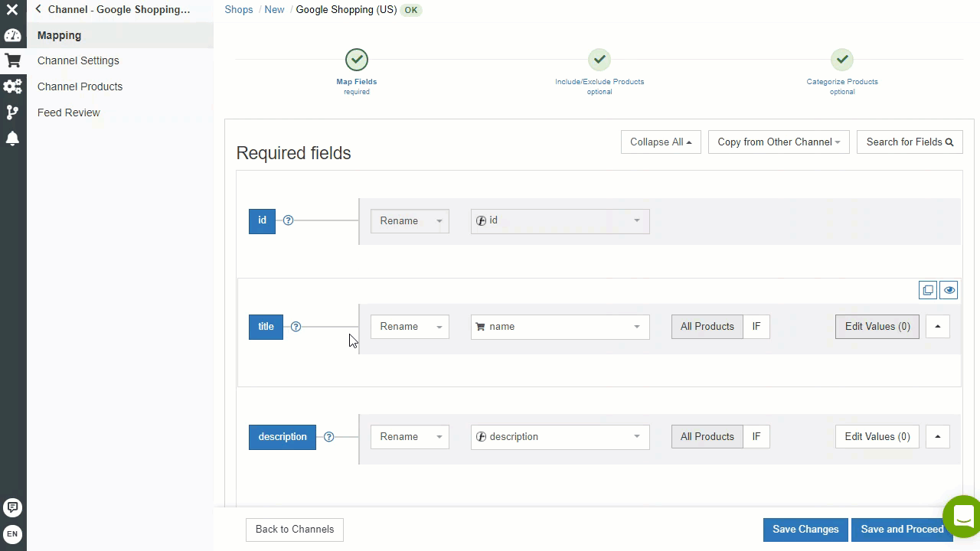Switch language with the EN badge

point(12,534)
